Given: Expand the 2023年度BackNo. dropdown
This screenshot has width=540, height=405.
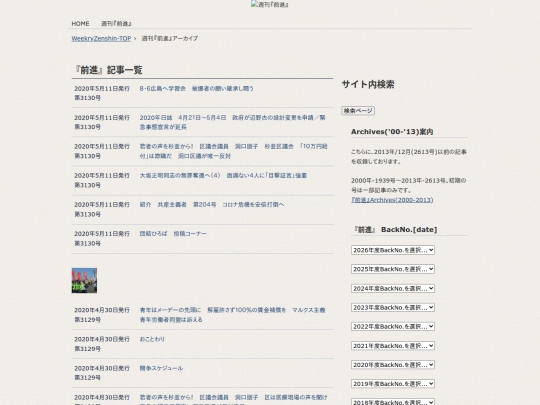Looking at the screenshot, I should (x=393, y=307).
